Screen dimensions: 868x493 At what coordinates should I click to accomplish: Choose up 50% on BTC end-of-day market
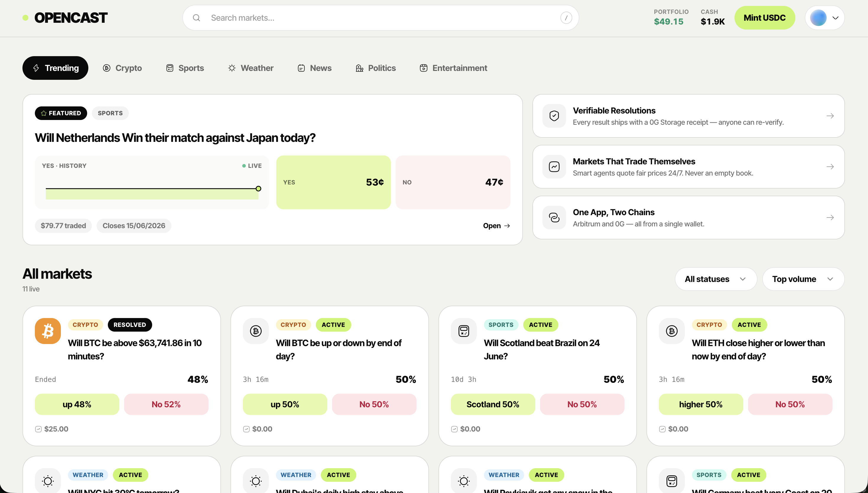click(x=285, y=404)
